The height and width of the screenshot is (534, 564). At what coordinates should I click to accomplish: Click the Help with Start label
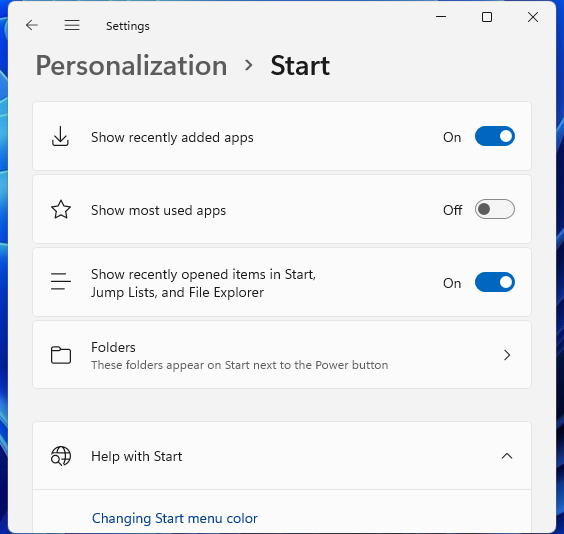click(x=137, y=456)
